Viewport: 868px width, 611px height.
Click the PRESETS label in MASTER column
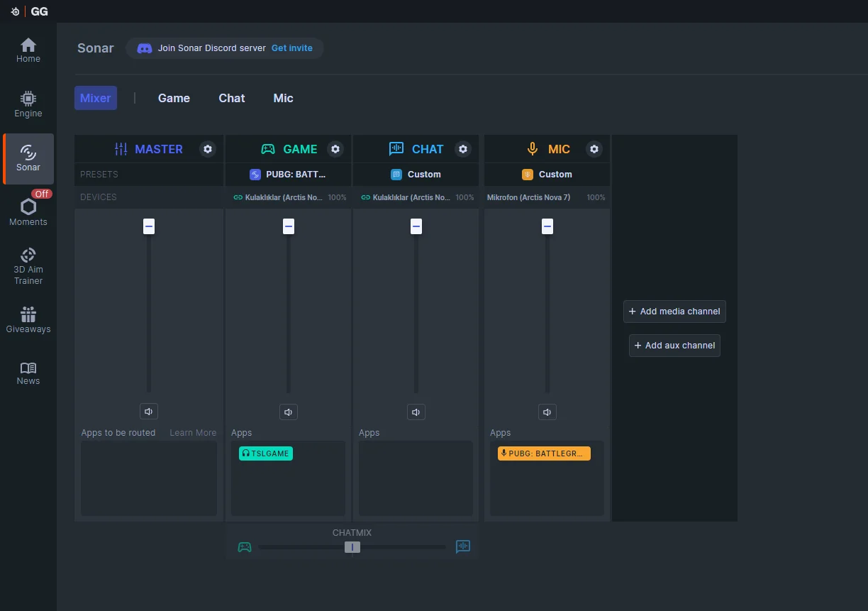pos(99,175)
